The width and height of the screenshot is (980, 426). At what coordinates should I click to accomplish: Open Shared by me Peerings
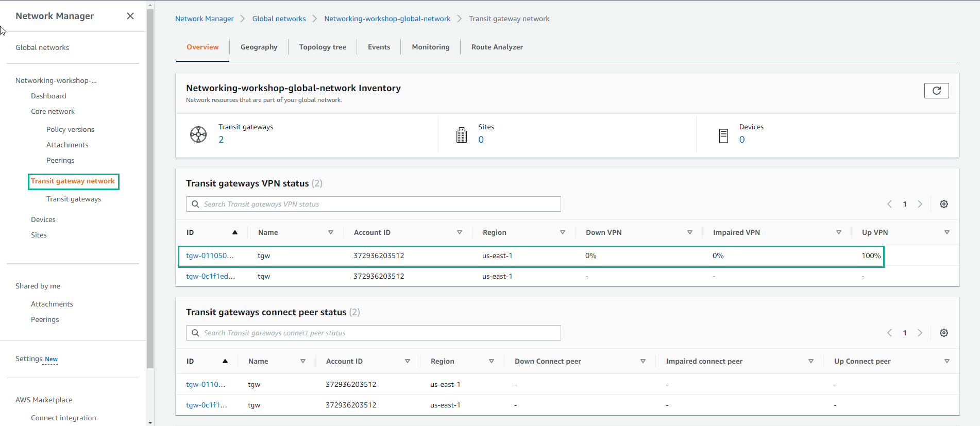point(45,319)
